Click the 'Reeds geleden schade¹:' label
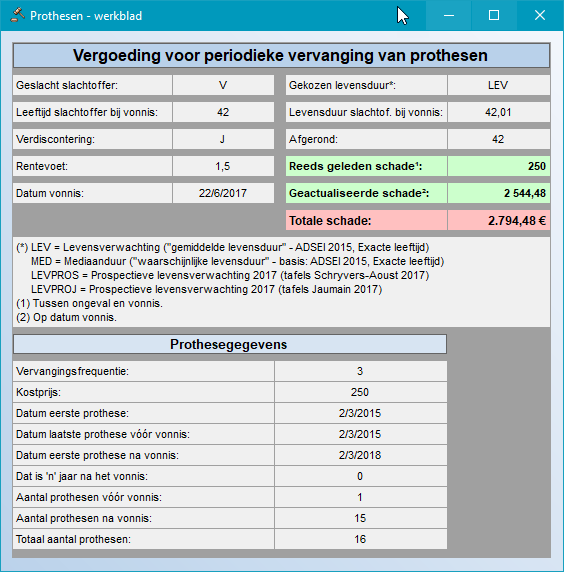564x572 pixels. (366, 166)
